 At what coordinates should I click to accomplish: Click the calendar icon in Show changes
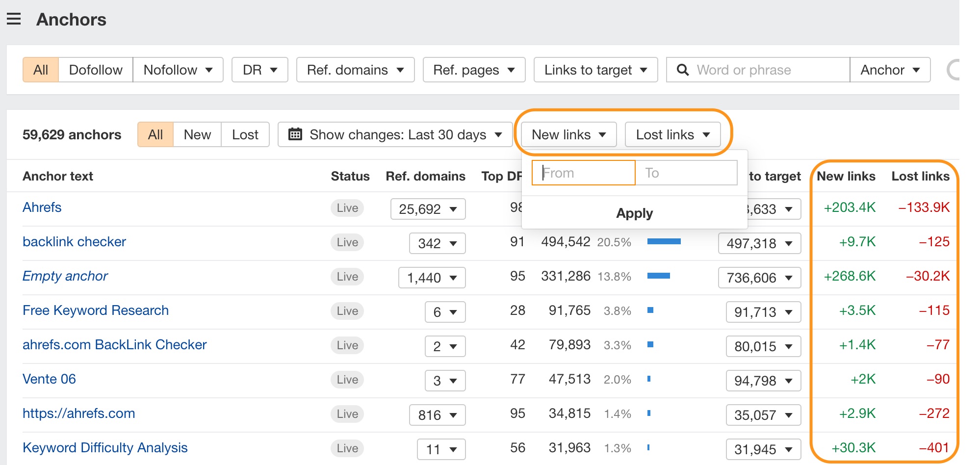(x=295, y=134)
